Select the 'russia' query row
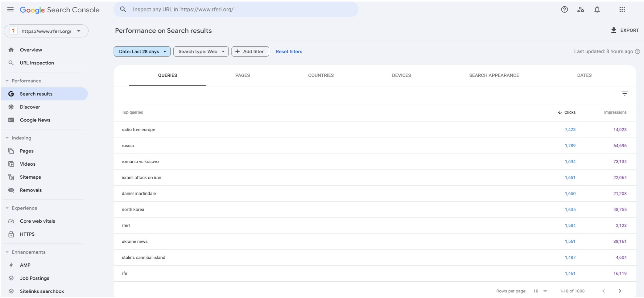 click(375, 146)
